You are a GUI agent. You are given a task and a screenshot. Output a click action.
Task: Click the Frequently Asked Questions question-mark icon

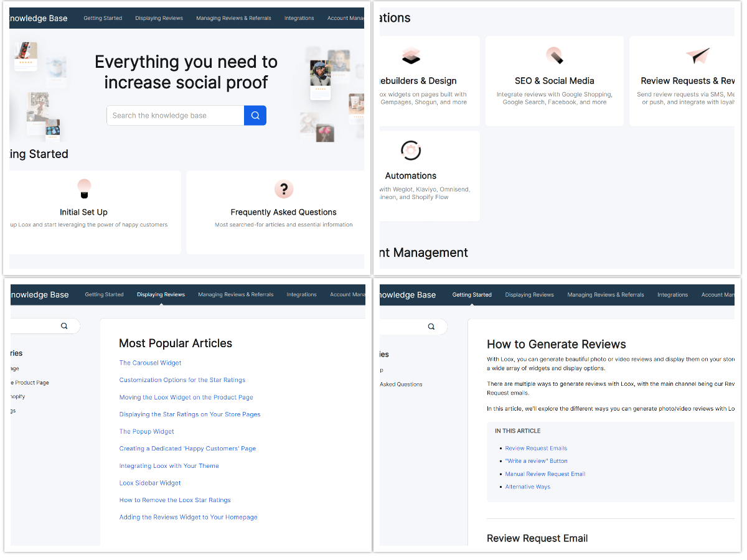pyautogui.click(x=284, y=189)
